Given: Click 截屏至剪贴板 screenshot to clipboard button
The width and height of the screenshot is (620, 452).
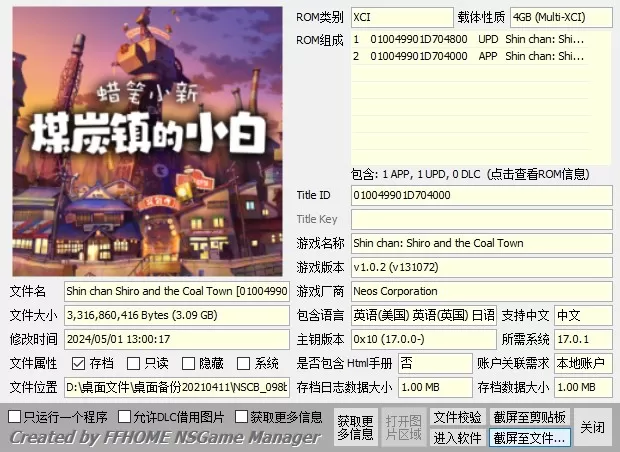Looking at the screenshot, I should [529, 417].
